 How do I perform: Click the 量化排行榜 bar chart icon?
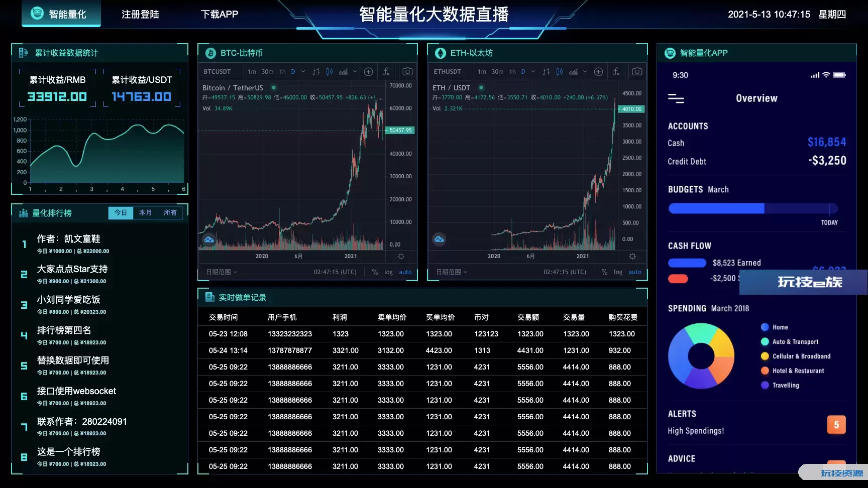pos(23,213)
